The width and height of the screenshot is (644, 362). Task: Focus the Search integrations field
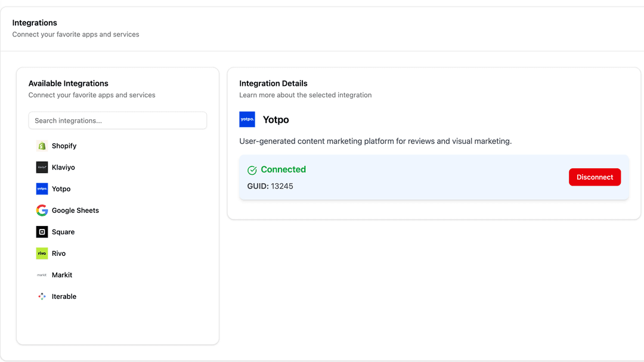tap(117, 120)
